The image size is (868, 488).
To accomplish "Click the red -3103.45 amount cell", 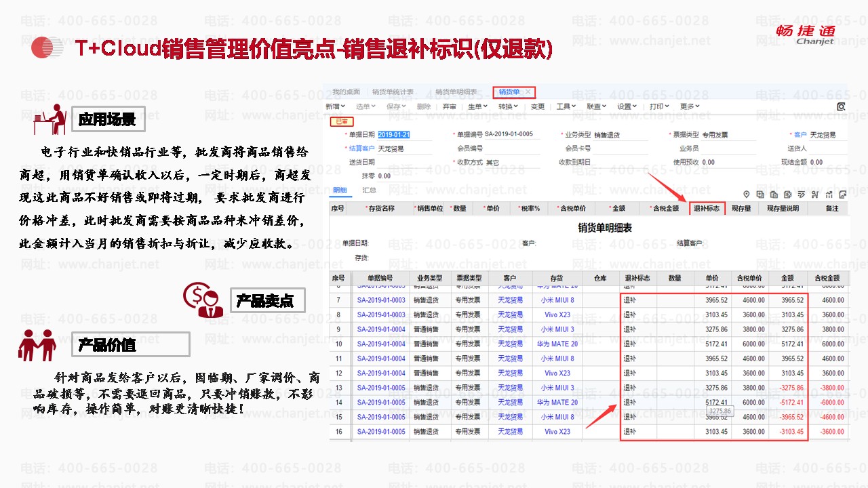I will click(x=791, y=432).
